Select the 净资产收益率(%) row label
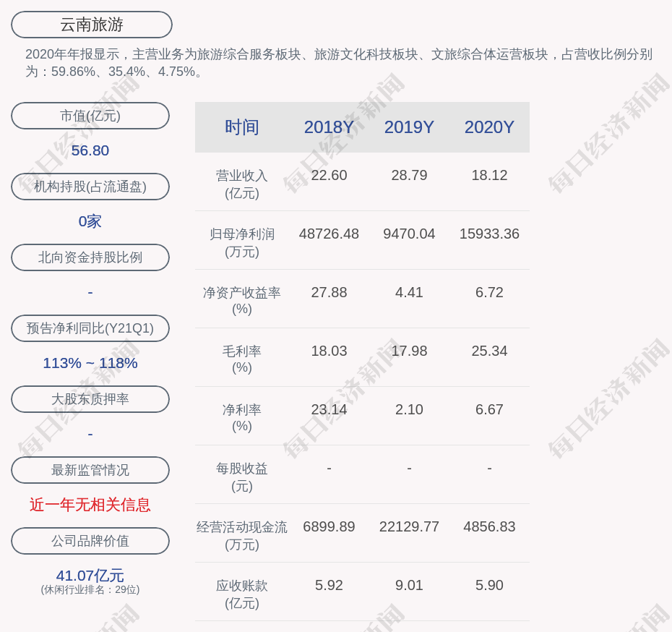This screenshot has height=632, width=672. (242, 301)
